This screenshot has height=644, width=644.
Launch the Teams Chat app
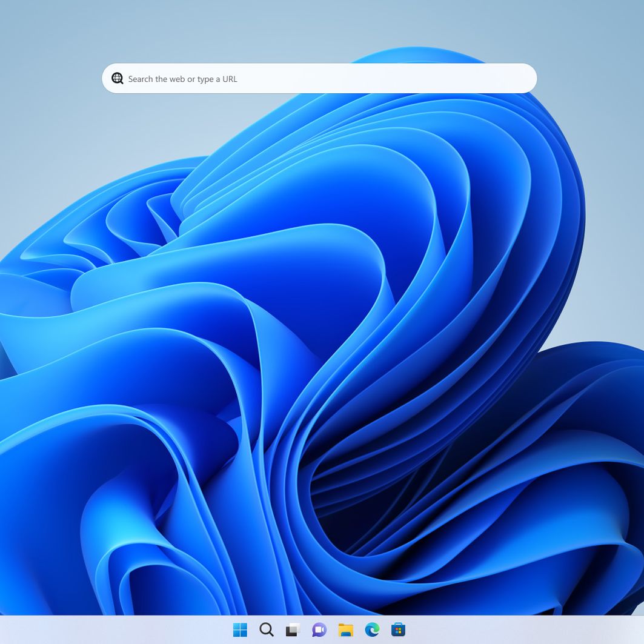[x=319, y=629]
